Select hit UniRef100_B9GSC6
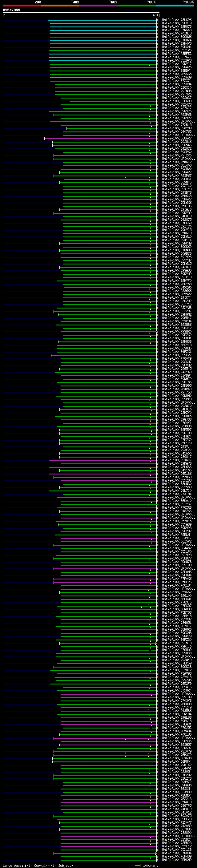The image size is (197, 868). coord(177,111)
